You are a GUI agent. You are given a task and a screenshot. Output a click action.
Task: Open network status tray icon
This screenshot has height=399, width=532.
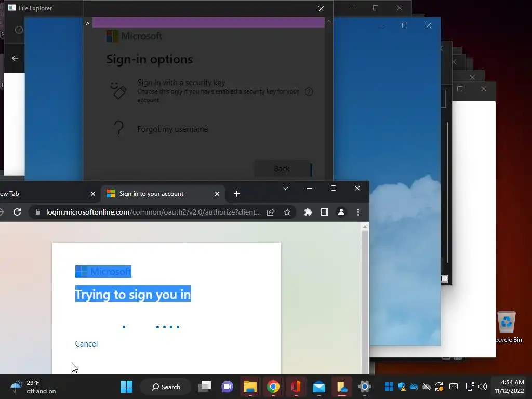coord(470,387)
